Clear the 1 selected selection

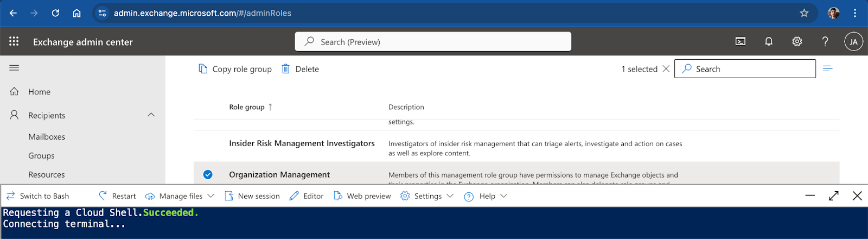click(666, 69)
